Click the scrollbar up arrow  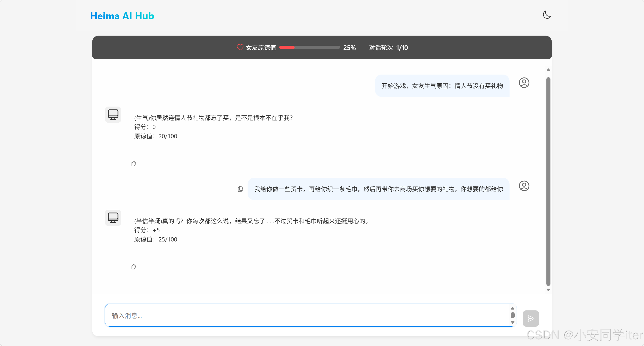pos(548,70)
